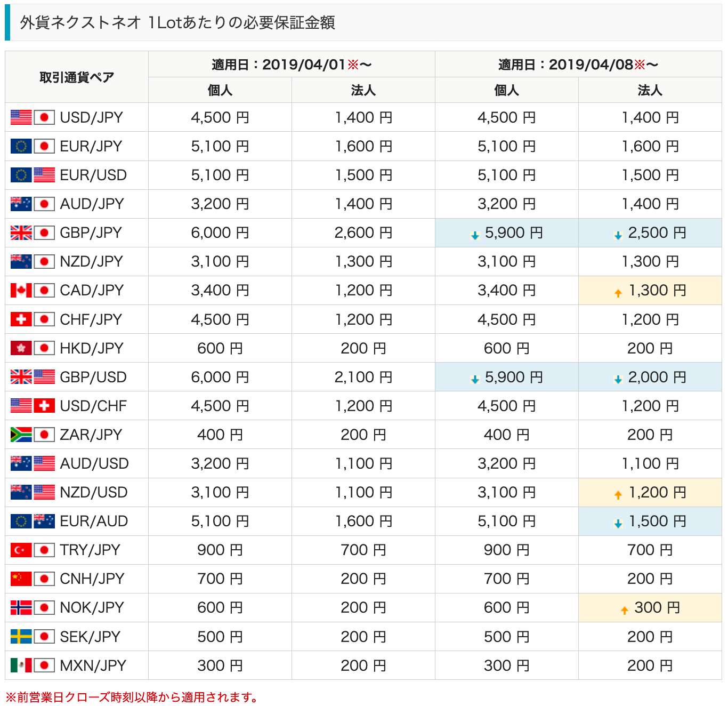Select the 適用日：2019/04/01 header cell
Screen dimensions: 728x706
coord(292,65)
